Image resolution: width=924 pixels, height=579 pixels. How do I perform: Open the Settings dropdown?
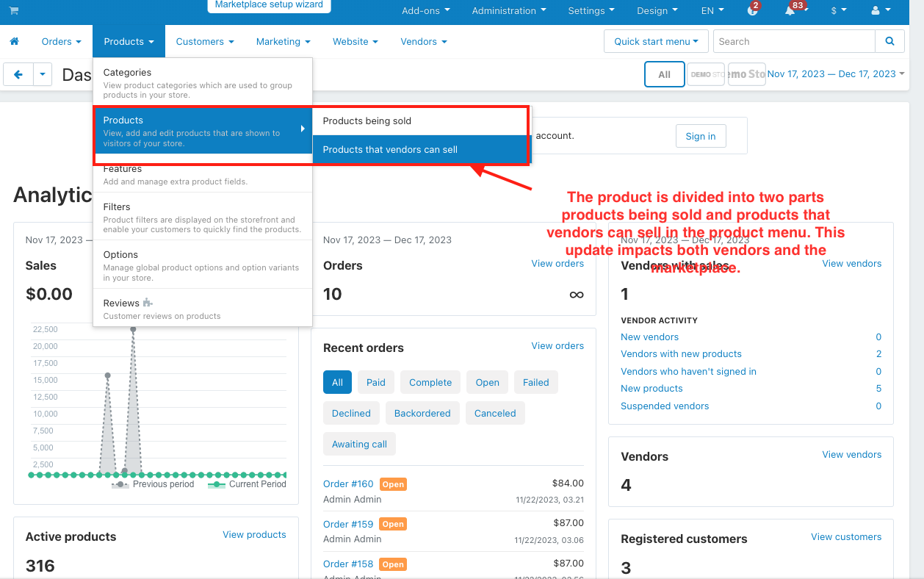point(591,10)
